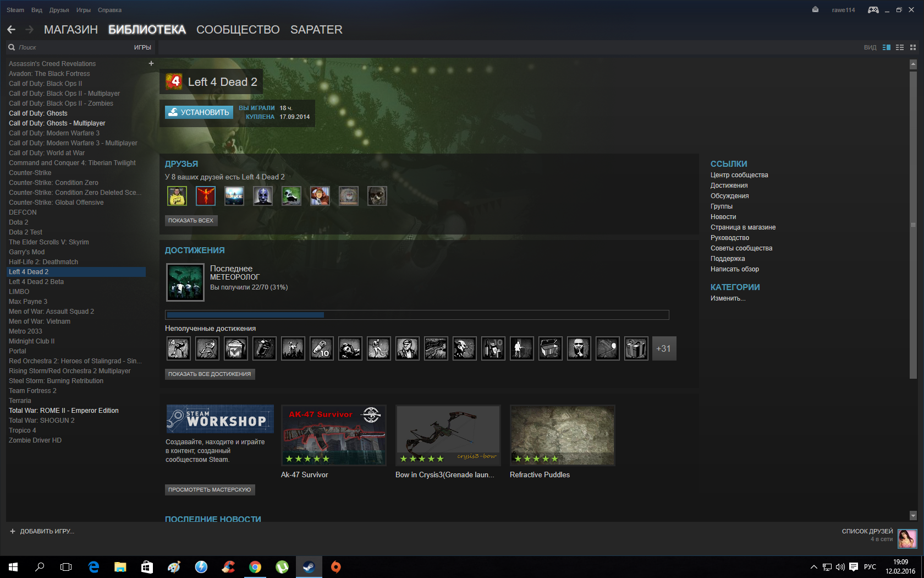Open the Bow in Crysis3 workshop item

click(x=448, y=435)
